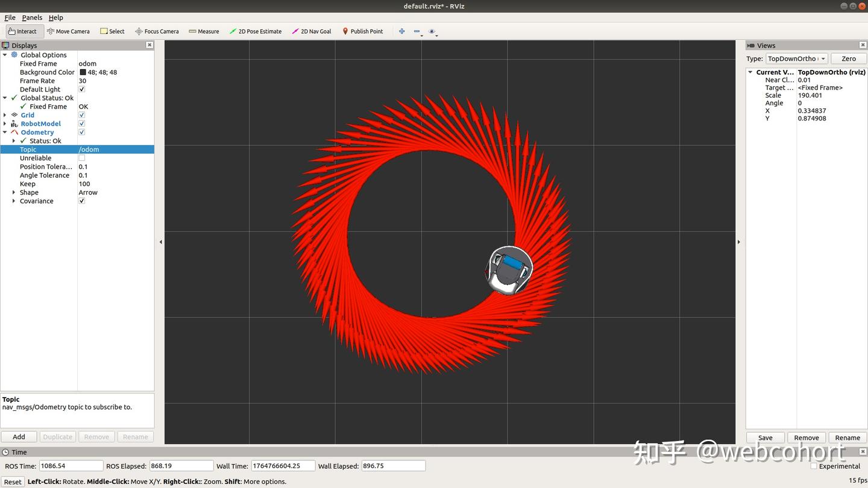This screenshot has height=488, width=868.
Task: Click the blue plus add-tool icon
Action: tap(402, 31)
